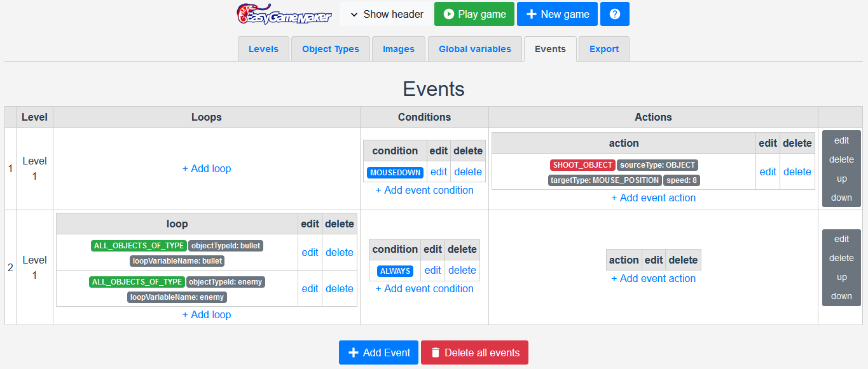Screen dimensions: 868x369
Task: Move event 1 down
Action: tap(841, 198)
